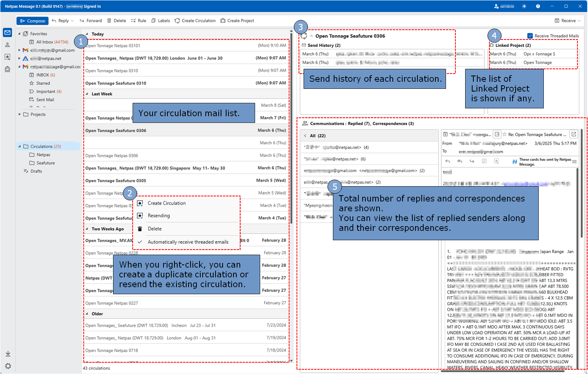Click the Create Project toolbar button
This screenshot has height=374, width=588.
pyautogui.click(x=237, y=21)
